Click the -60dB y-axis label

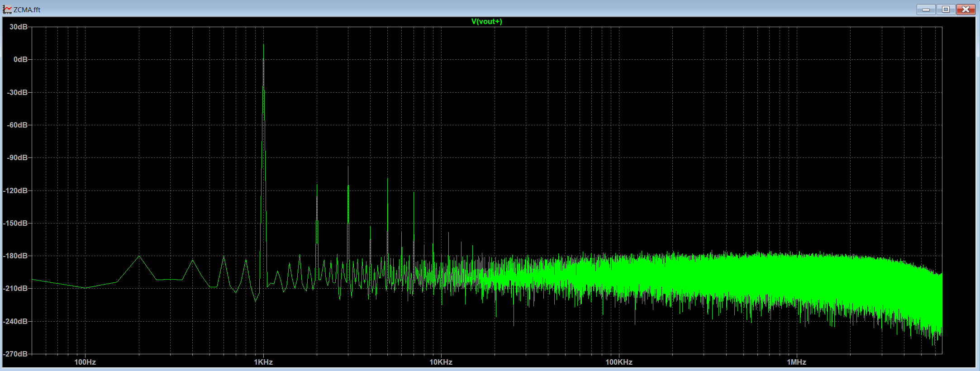17,125
